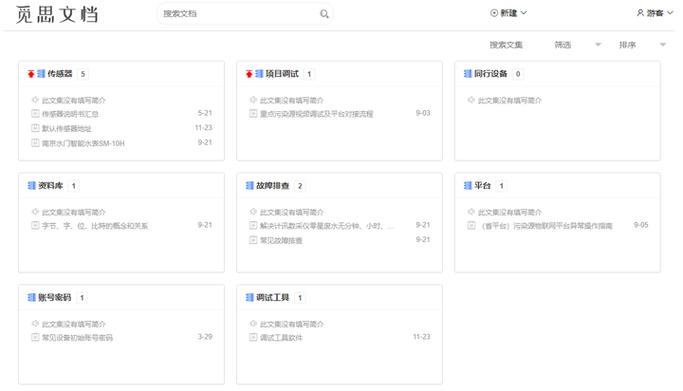Click the document icon beside 默认传感器地址
Image resolution: width=683 pixels, height=391 pixels.
(35, 128)
